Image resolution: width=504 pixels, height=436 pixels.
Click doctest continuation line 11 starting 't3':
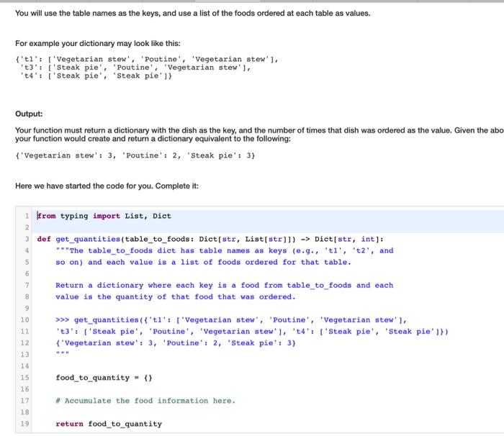[x=252, y=332]
